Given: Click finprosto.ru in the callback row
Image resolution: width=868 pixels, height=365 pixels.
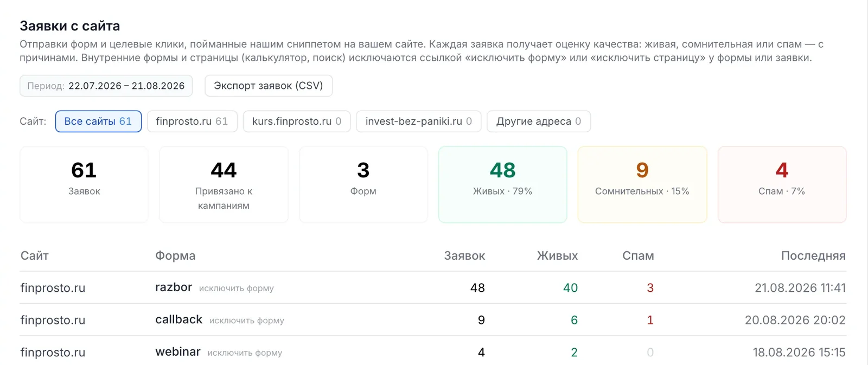Looking at the screenshot, I should [53, 320].
